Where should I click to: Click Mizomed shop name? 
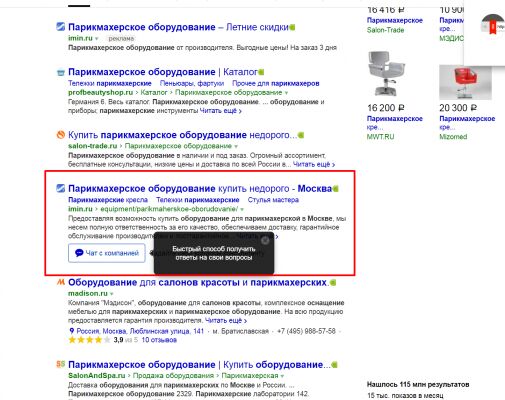tap(453, 137)
